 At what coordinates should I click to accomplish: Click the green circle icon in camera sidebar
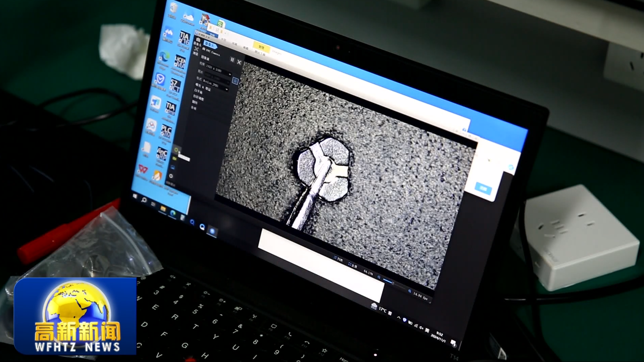(176, 149)
